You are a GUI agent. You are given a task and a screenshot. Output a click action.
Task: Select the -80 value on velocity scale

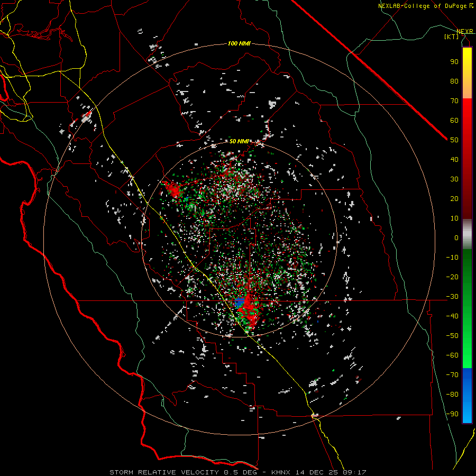click(452, 395)
